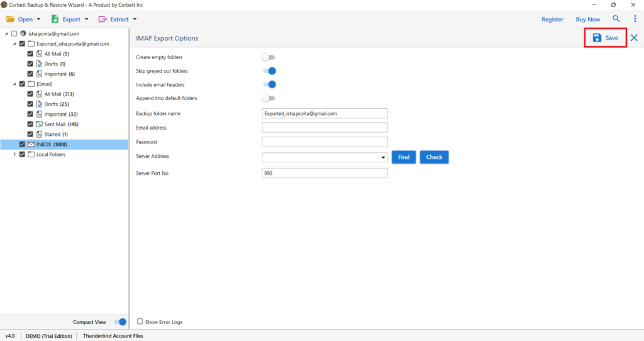Close the IMAP Export Options panel
Image resolution: width=644 pixels, height=341 pixels.
pyautogui.click(x=634, y=38)
